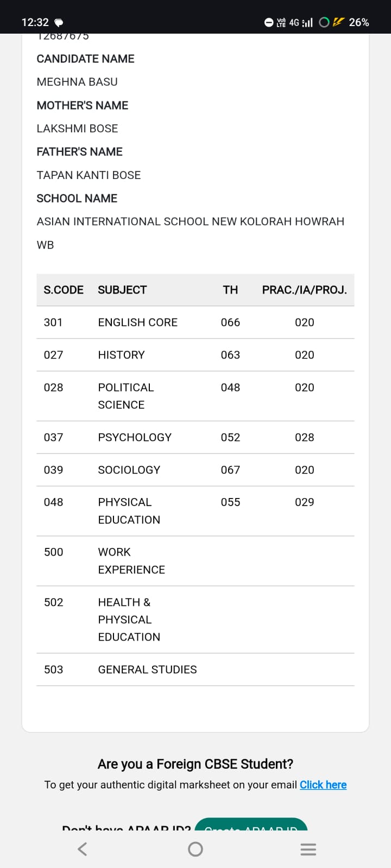The height and width of the screenshot is (868, 391).
Task: Tap the 12:32 clock in status bar
Action: pyautogui.click(x=35, y=22)
